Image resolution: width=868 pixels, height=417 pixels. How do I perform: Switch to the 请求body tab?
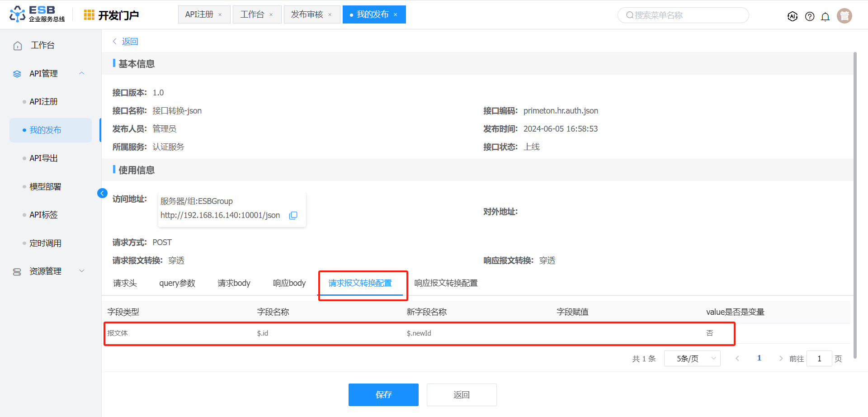[x=234, y=283]
